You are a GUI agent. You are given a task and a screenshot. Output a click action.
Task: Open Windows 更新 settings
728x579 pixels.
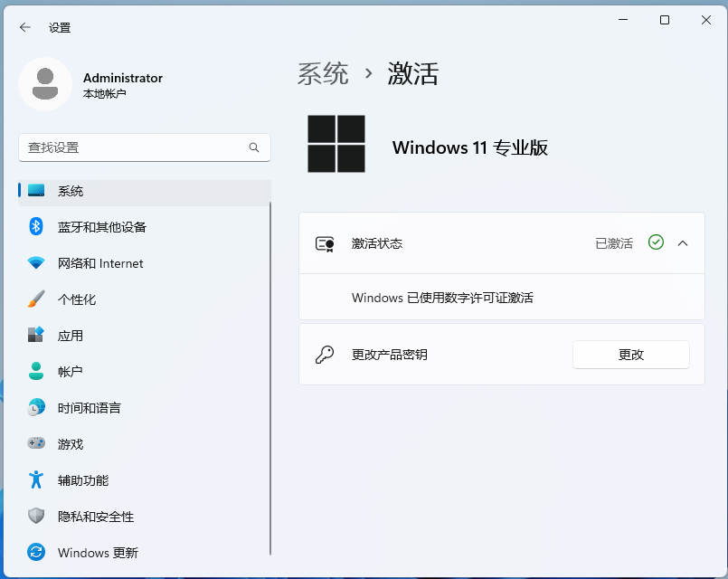click(145, 553)
